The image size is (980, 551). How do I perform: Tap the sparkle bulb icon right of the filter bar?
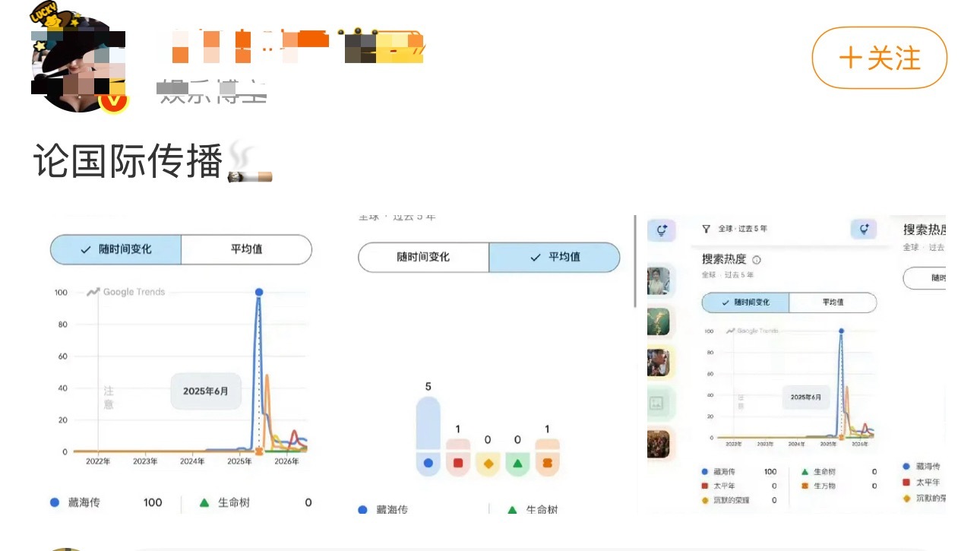coord(864,229)
